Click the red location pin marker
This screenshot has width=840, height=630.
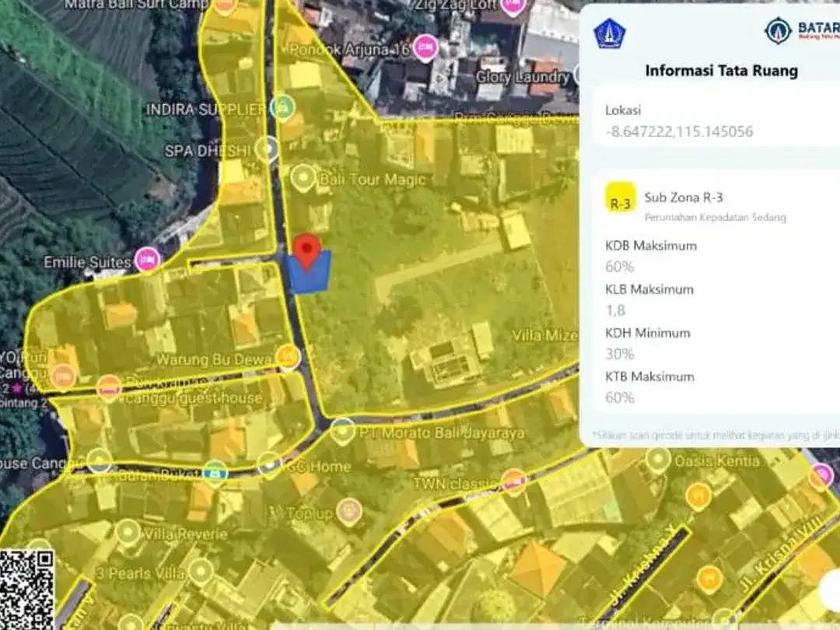pos(306,250)
